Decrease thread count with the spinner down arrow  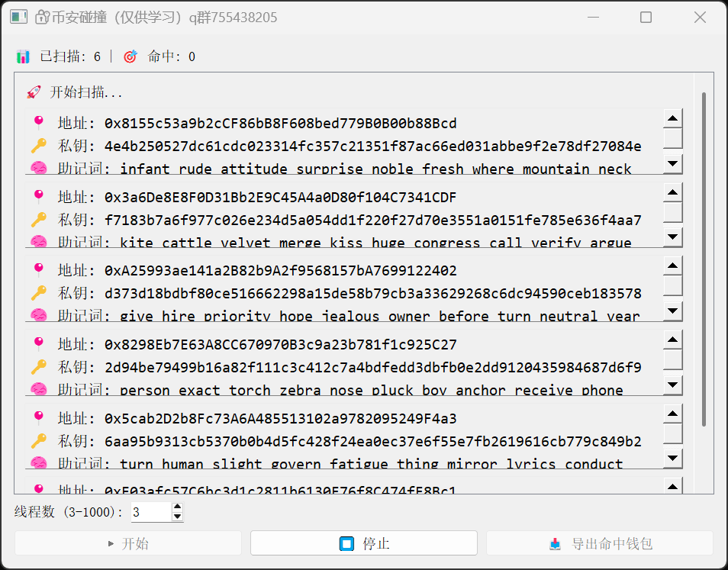coord(178,517)
